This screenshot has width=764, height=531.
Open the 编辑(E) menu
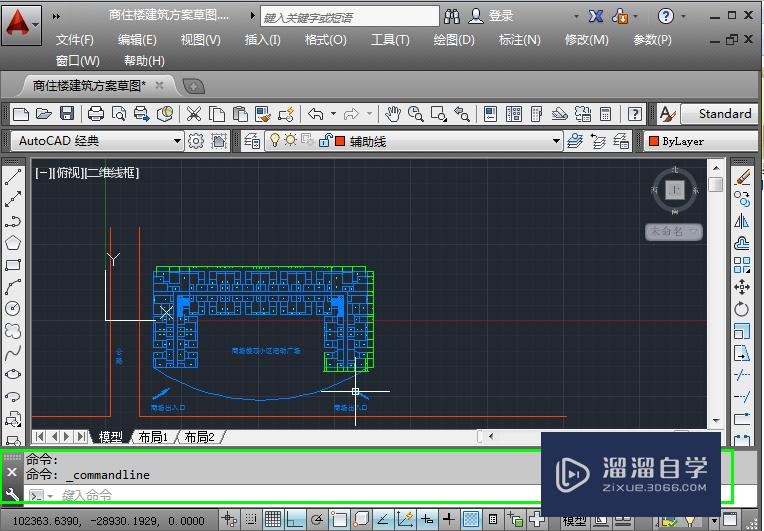point(137,39)
